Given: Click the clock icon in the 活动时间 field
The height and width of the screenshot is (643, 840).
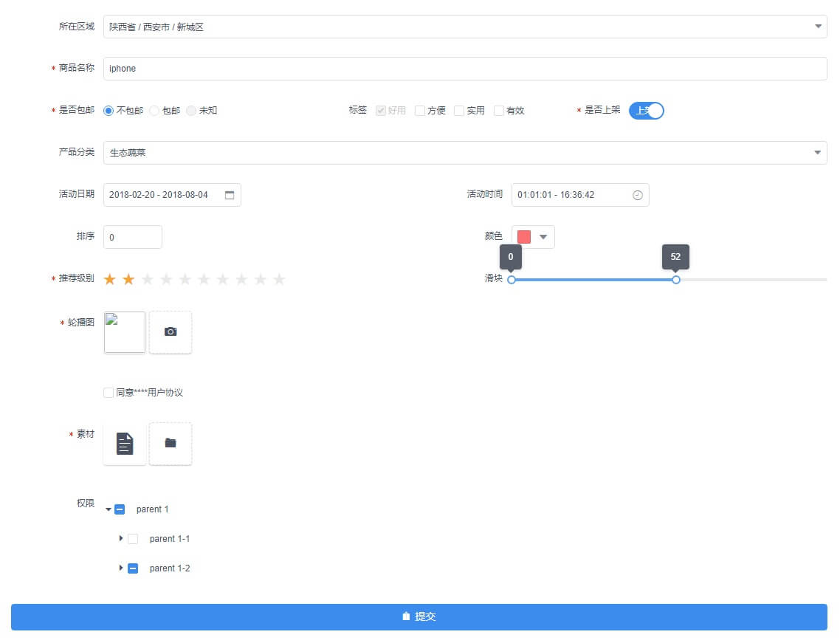Looking at the screenshot, I should pyautogui.click(x=638, y=195).
